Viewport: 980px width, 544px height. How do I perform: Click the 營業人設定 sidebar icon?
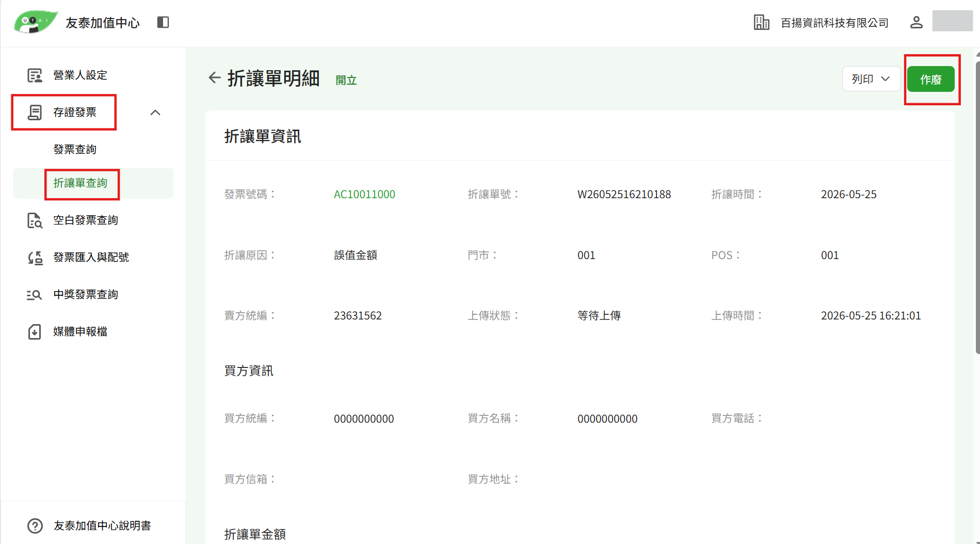[35, 75]
